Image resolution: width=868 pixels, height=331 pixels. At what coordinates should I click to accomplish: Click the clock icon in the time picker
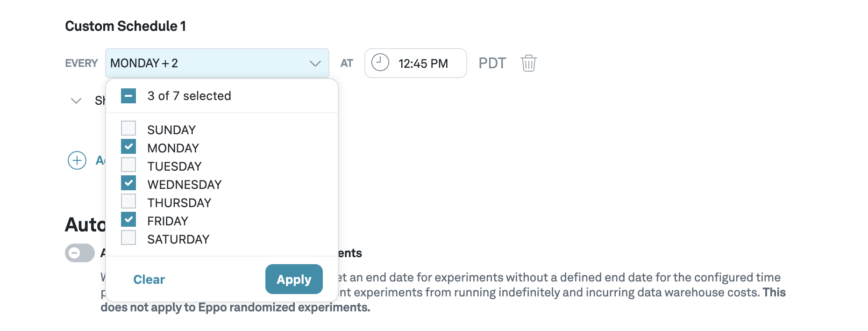pos(379,63)
